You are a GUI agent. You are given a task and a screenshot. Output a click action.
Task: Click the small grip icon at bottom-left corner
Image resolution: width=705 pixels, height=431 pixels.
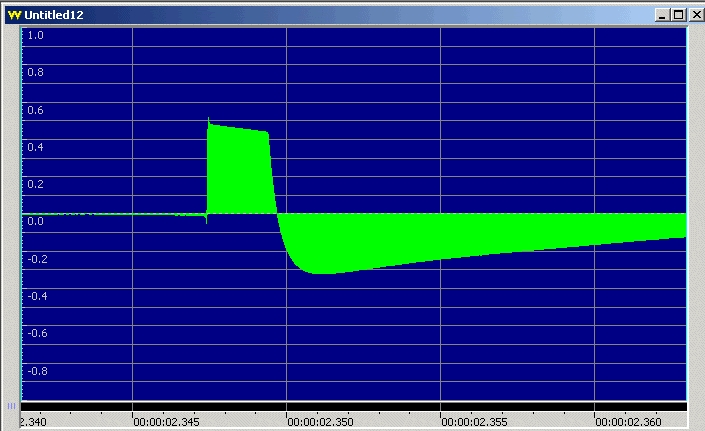pos(11,406)
